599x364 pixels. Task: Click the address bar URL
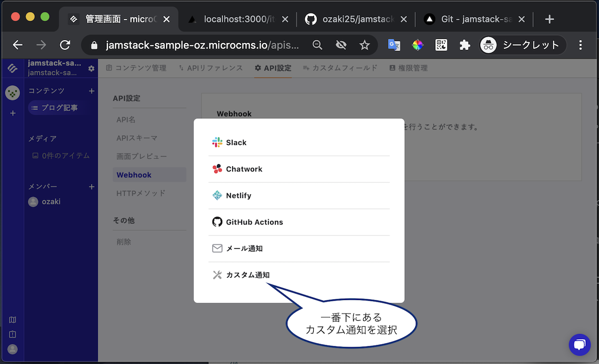tap(202, 45)
